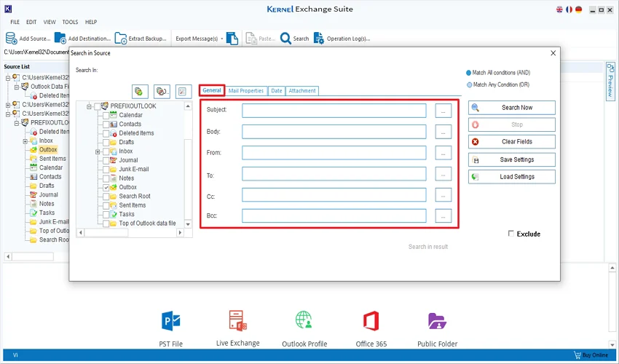Open the PST File source icon
The image size is (619, 364).
click(x=170, y=321)
